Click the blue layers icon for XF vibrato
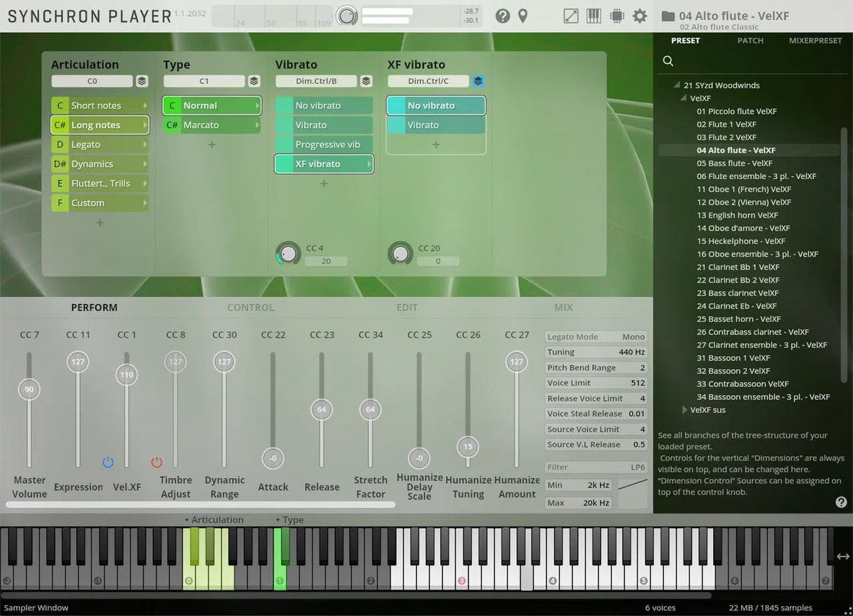This screenshot has width=853, height=616. click(x=478, y=81)
